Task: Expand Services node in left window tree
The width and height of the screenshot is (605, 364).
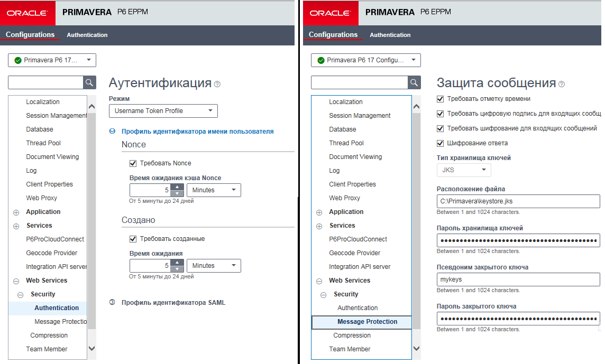Action: click(16, 226)
